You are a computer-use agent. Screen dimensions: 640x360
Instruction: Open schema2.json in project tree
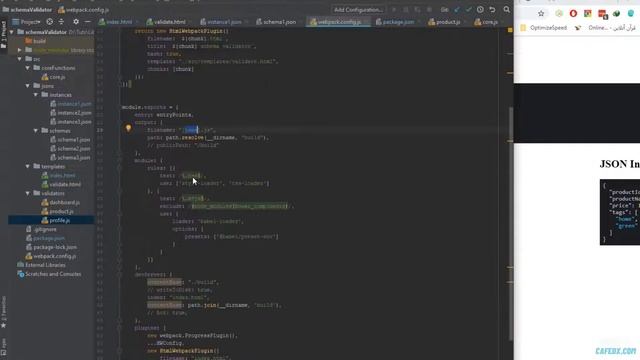(70, 149)
